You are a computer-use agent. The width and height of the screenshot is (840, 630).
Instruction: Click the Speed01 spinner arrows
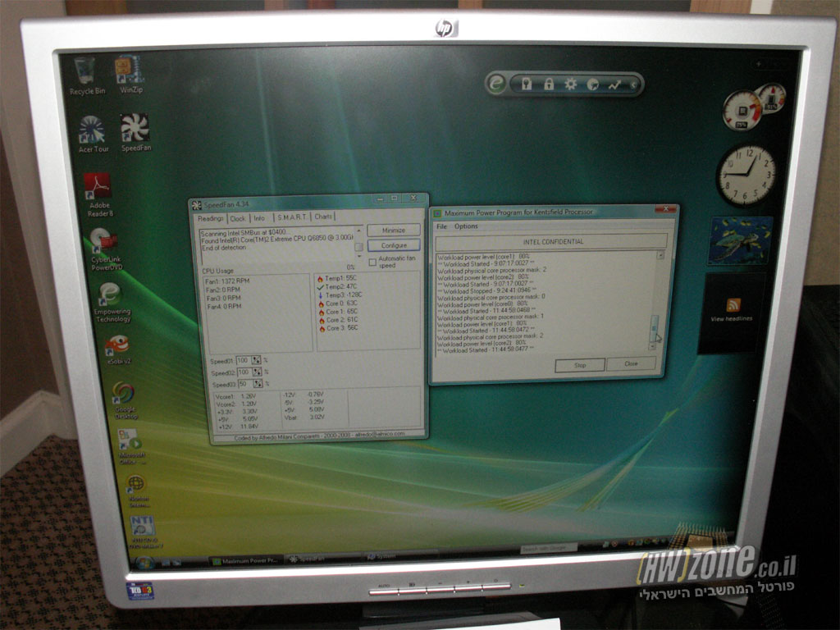pos(256,360)
